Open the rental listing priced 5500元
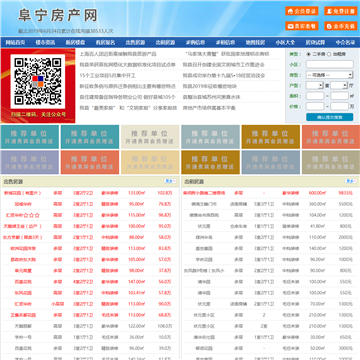 (x=270, y=204)
